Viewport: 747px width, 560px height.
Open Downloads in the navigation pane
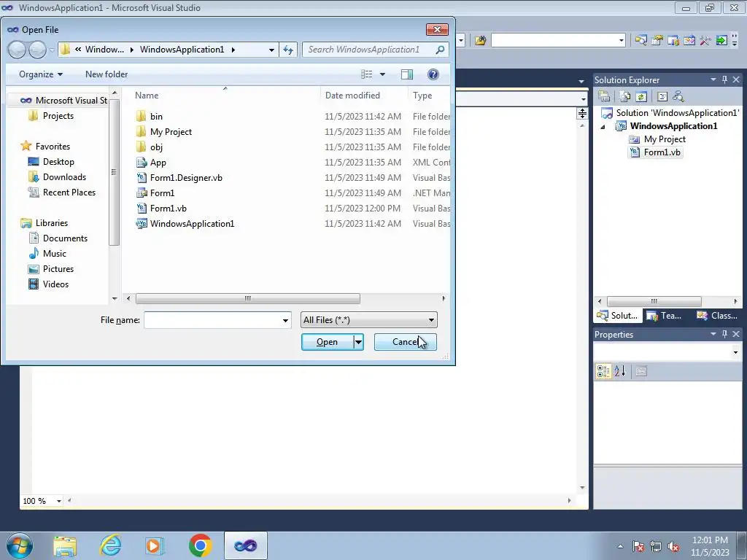pos(64,176)
